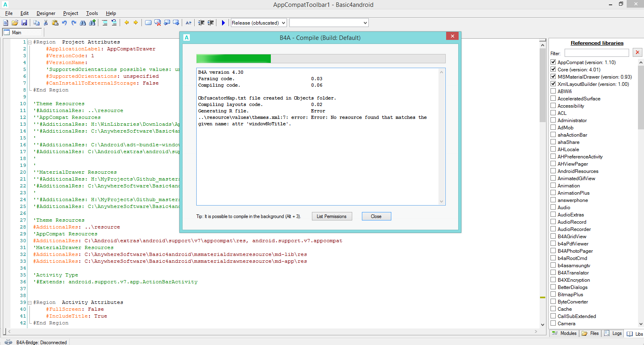This screenshot has height=345, width=644.
Task: Click the A-arrow autocomplete toolbar icon
Action: (x=189, y=23)
